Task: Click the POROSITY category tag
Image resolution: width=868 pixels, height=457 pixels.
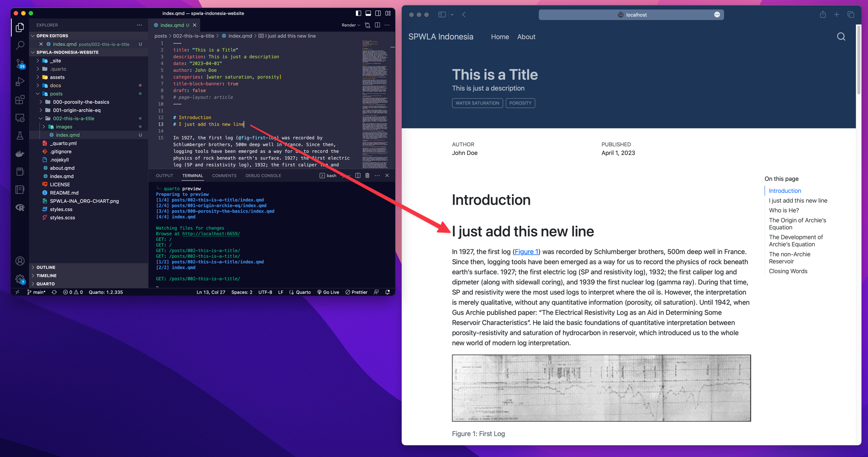Action: [x=520, y=103]
